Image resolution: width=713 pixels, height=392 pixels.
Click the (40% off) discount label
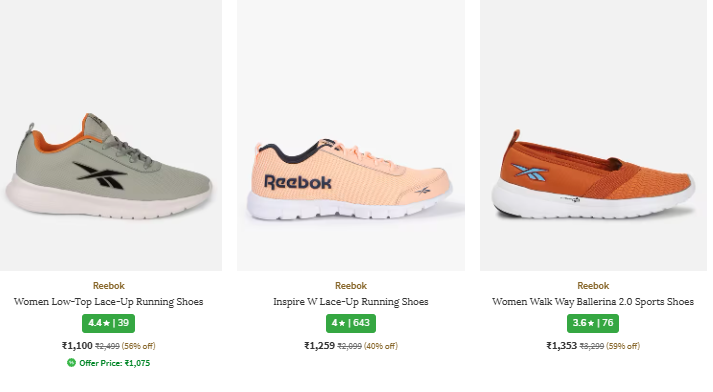coord(381,346)
